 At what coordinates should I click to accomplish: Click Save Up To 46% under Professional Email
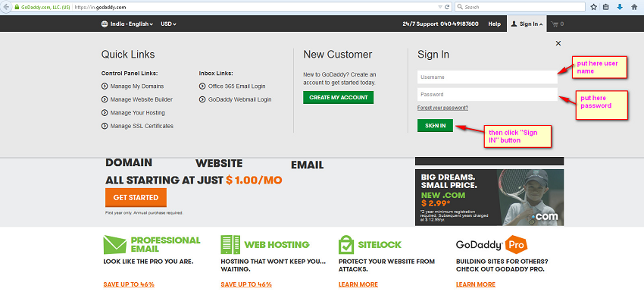129,284
